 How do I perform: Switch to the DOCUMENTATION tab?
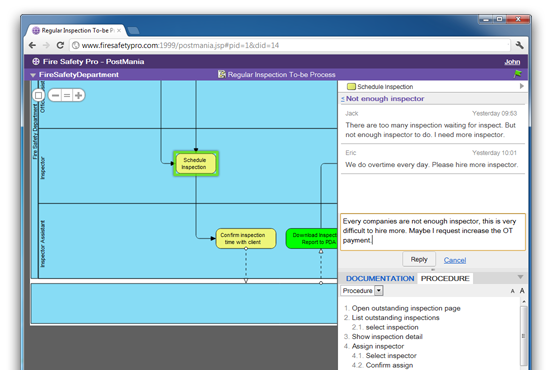380,278
